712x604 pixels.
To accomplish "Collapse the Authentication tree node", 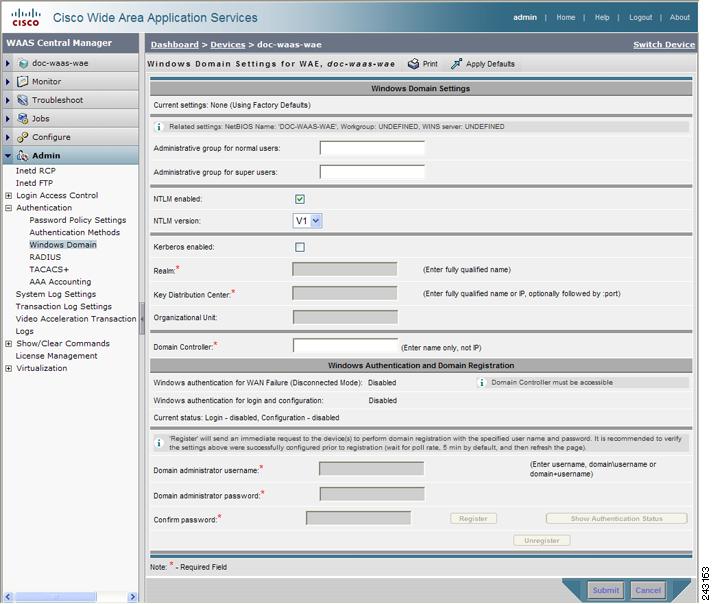I will 9,208.
